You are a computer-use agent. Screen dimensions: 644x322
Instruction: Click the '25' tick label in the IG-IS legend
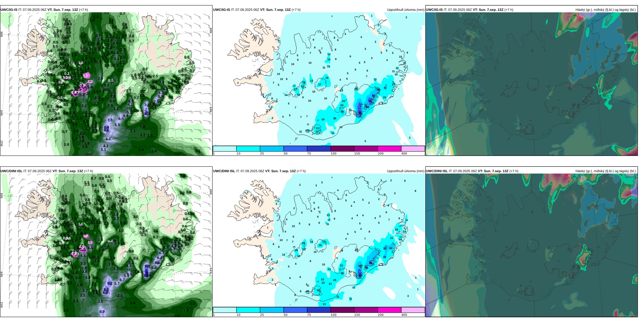(262, 154)
